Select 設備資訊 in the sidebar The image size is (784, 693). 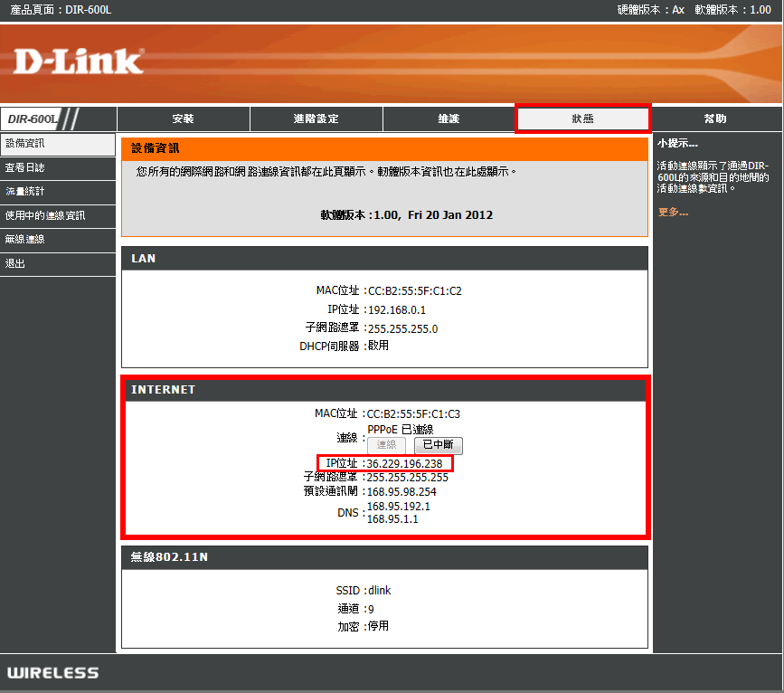point(58,144)
